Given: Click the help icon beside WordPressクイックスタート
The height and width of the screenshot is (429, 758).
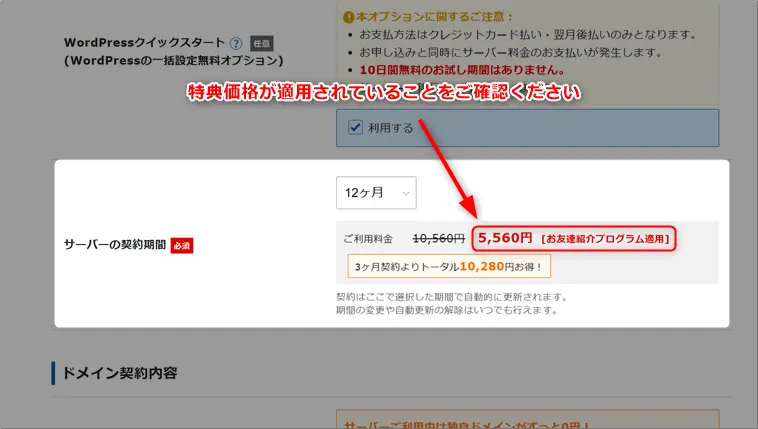Looking at the screenshot, I should [x=236, y=43].
